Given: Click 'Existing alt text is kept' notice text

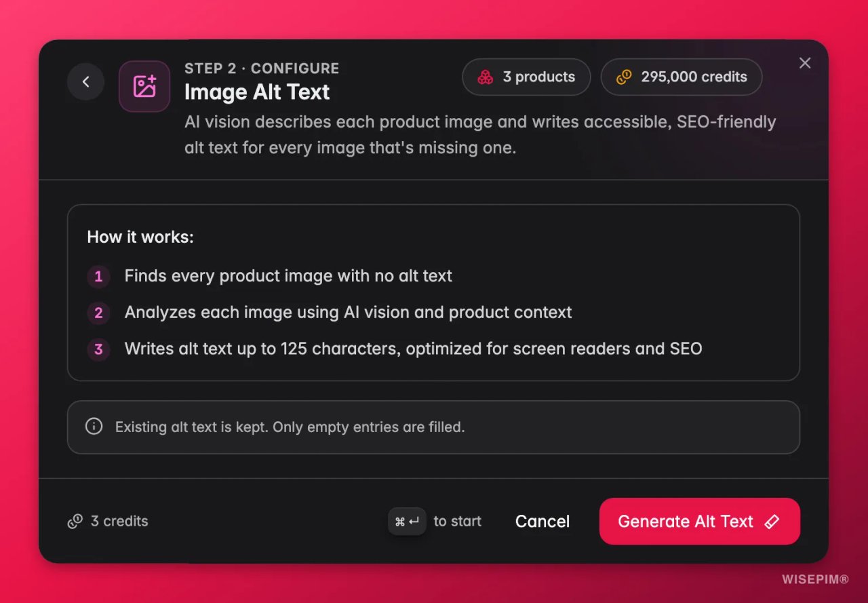Looking at the screenshot, I should point(290,427).
